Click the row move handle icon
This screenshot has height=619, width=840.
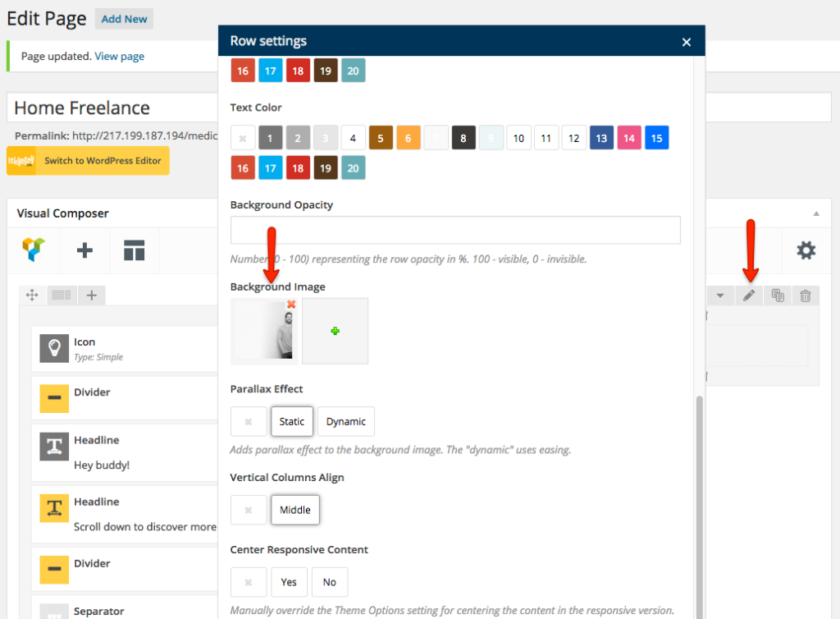pyautogui.click(x=32, y=295)
